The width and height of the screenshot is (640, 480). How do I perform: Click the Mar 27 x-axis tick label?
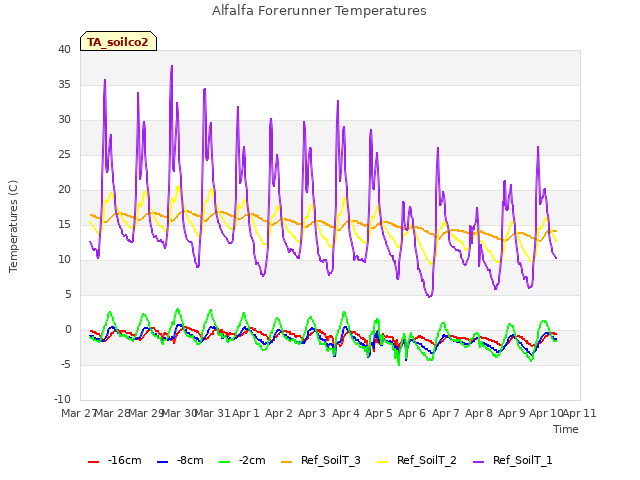click(78, 413)
